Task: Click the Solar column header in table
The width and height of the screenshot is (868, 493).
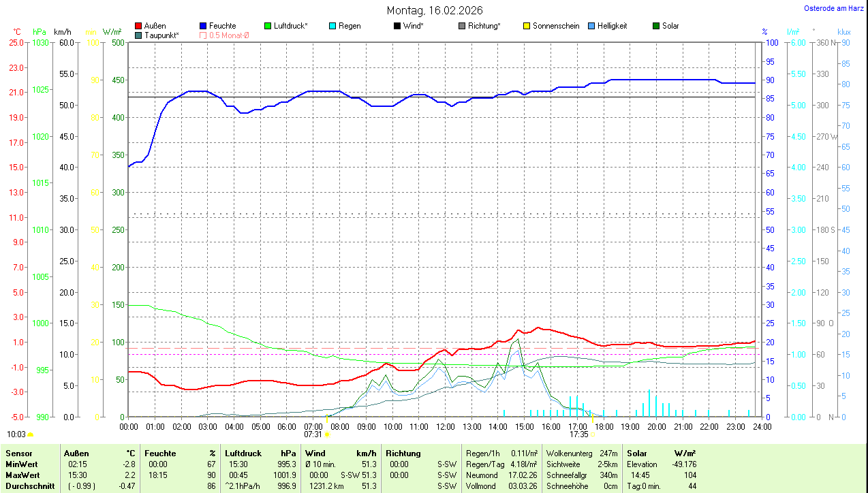Action: (x=636, y=454)
